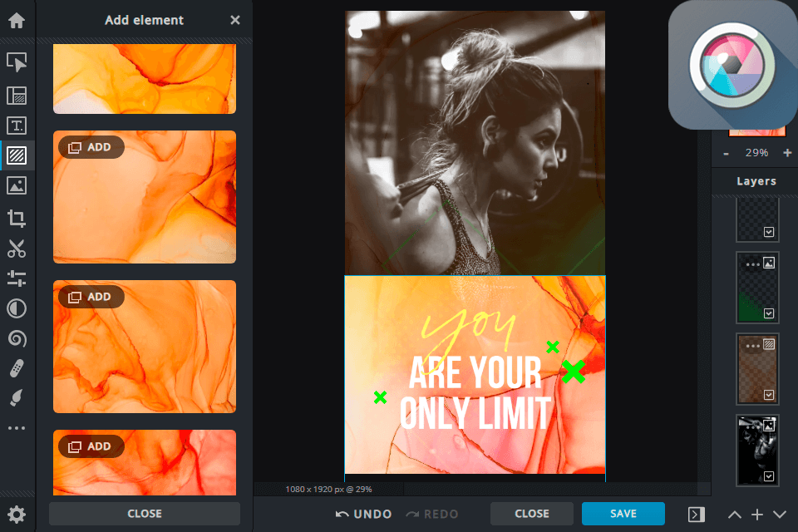This screenshot has height=532, width=798.
Task: Select the topmost orange watercolor thumbnail
Action: point(145,78)
